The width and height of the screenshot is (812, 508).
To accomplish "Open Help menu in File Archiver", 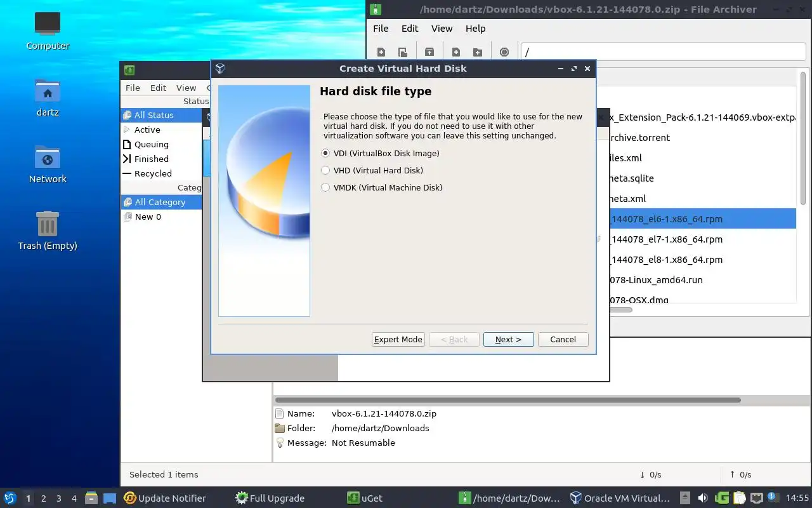I will click(x=475, y=29).
